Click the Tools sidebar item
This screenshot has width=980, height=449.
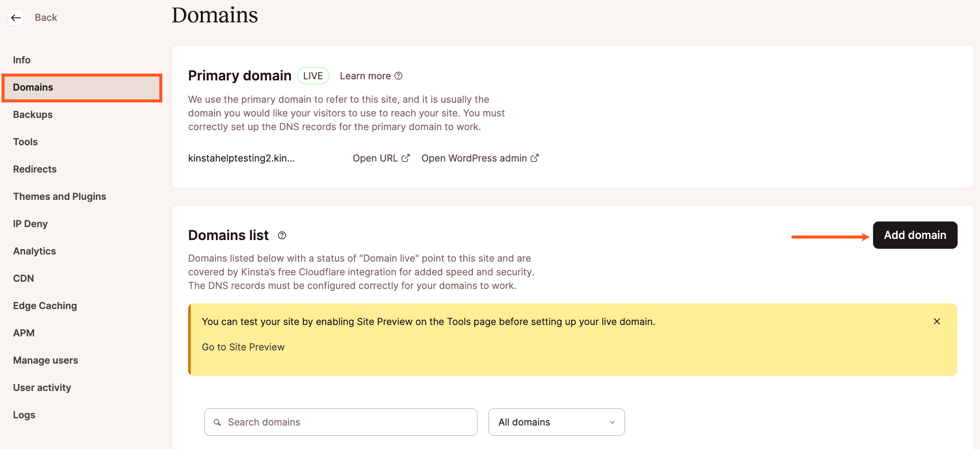point(25,141)
